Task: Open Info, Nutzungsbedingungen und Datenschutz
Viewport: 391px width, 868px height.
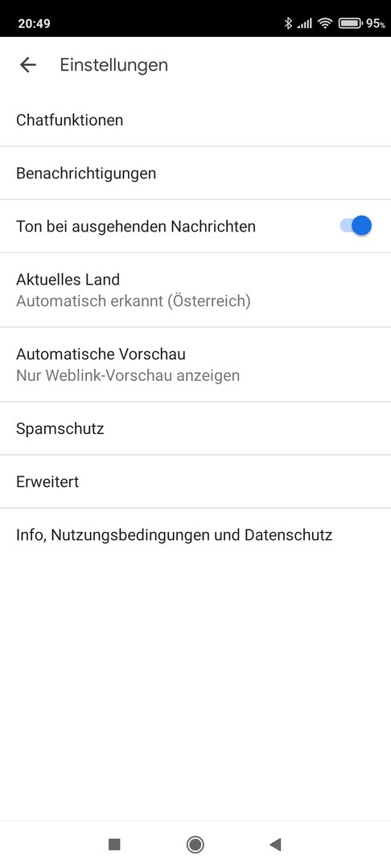Action: (x=195, y=535)
